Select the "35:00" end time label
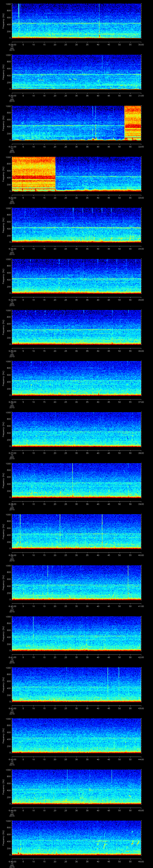Screen dimensions: 153x868 [x=141, y=300]
